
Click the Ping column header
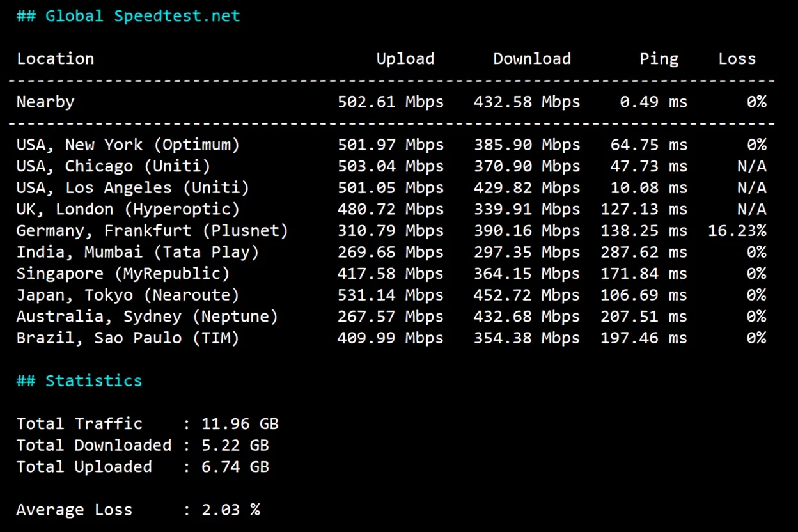click(x=659, y=58)
